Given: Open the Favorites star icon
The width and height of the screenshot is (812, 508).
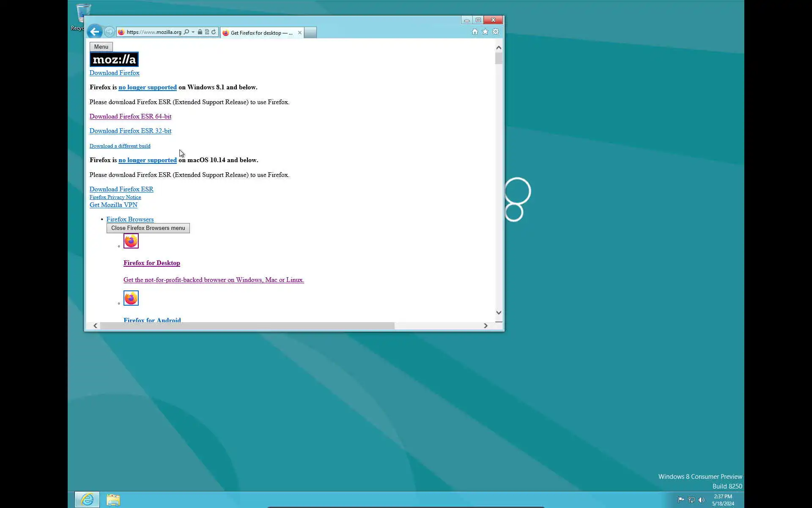Looking at the screenshot, I should (x=485, y=32).
